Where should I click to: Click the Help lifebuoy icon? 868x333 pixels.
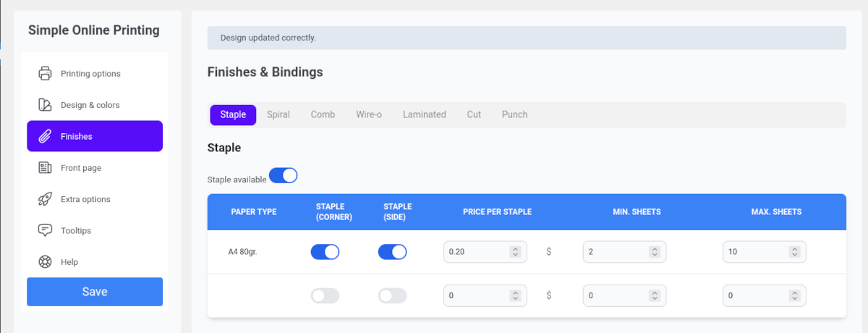click(45, 262)
